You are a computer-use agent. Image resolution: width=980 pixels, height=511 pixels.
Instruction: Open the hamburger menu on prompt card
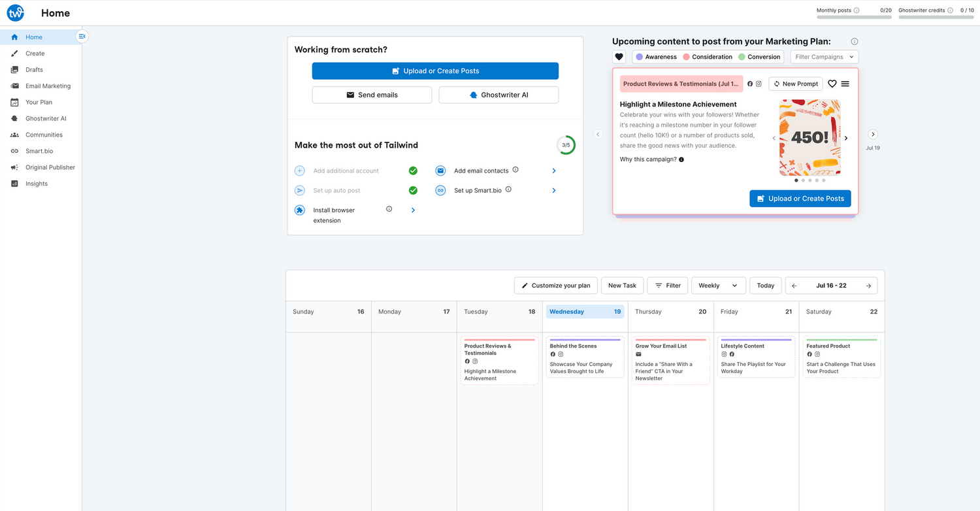[845, 84]
